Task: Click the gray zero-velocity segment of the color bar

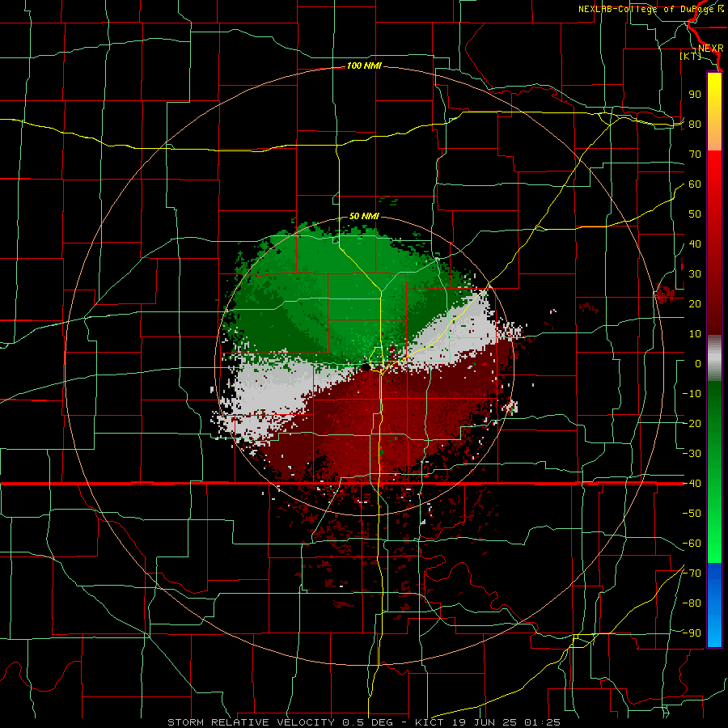Action: (714, 358)
